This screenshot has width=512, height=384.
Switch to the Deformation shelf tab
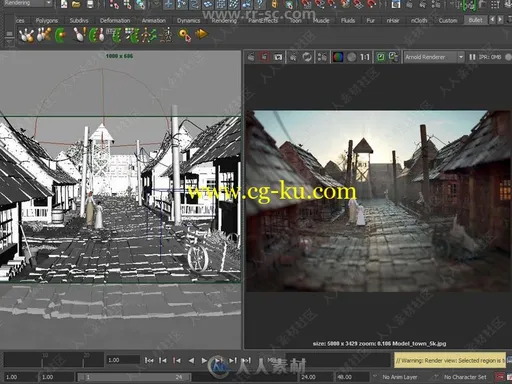point(115,21)
